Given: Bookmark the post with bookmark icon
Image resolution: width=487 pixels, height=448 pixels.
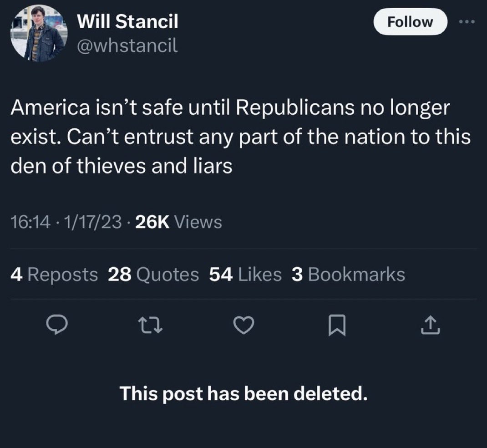Looking at the screenshot, I should point(337,325).
